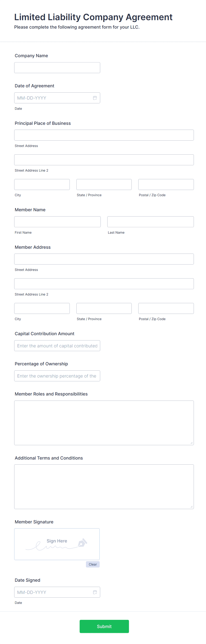Select Principal Place Postal / Zip Code

166,184
